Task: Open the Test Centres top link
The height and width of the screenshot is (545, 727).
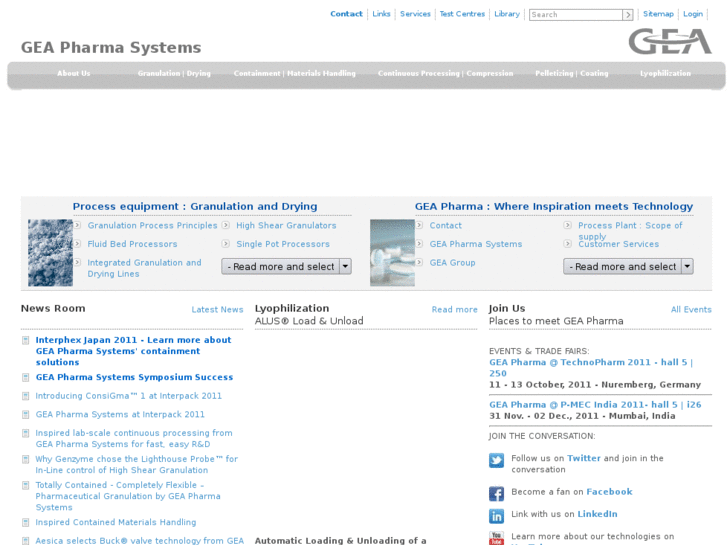Action: click(x=462, y=14)
